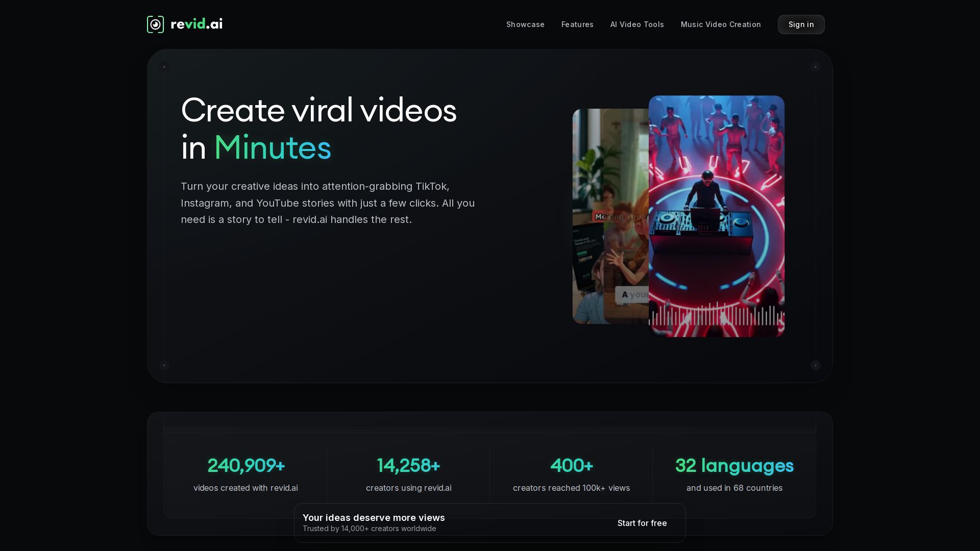Click the revid.ai camera logo icon
The image size is (980, 551).
(155, 24)
